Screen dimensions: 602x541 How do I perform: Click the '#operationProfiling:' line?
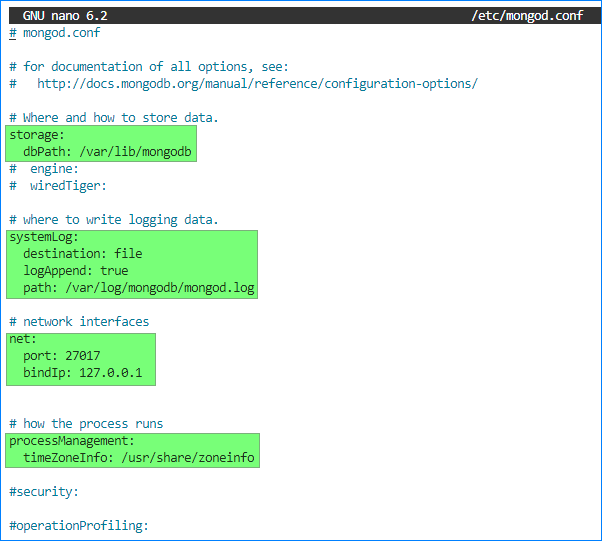tap(79, 526)
